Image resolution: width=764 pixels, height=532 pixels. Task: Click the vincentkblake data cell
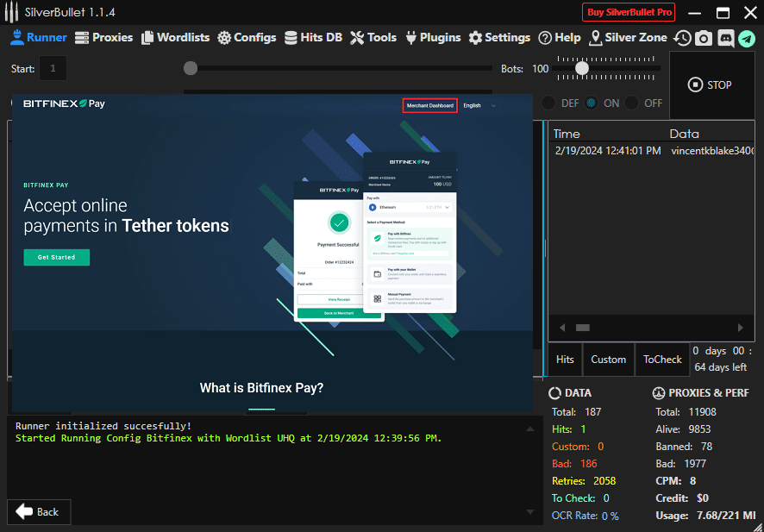[x=712, y=151]
